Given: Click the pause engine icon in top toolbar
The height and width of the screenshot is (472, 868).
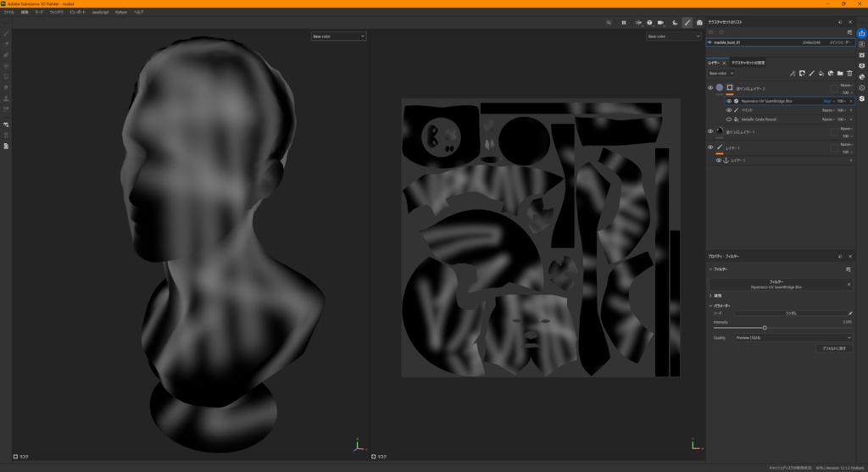Looking at the screenshot, I should coord(623,23).
